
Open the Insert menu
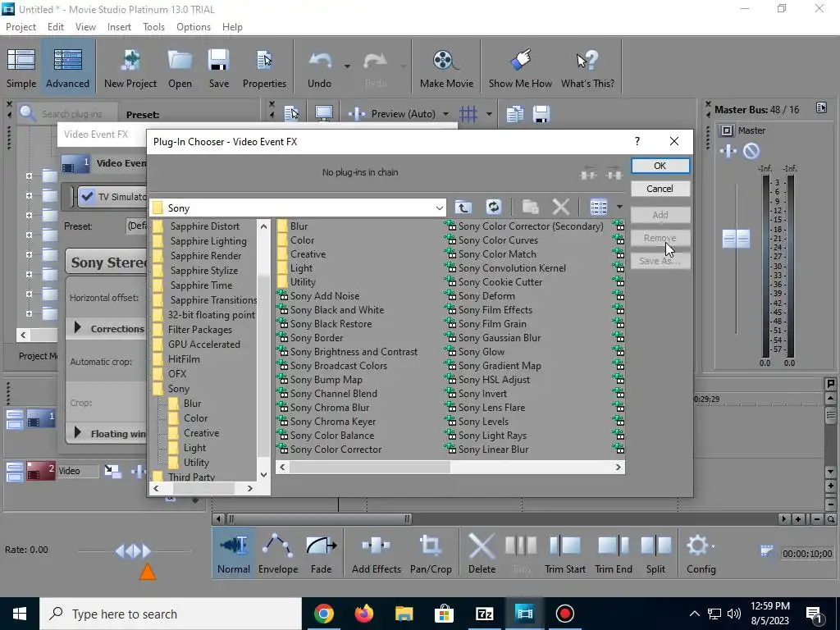click(119, 27)
